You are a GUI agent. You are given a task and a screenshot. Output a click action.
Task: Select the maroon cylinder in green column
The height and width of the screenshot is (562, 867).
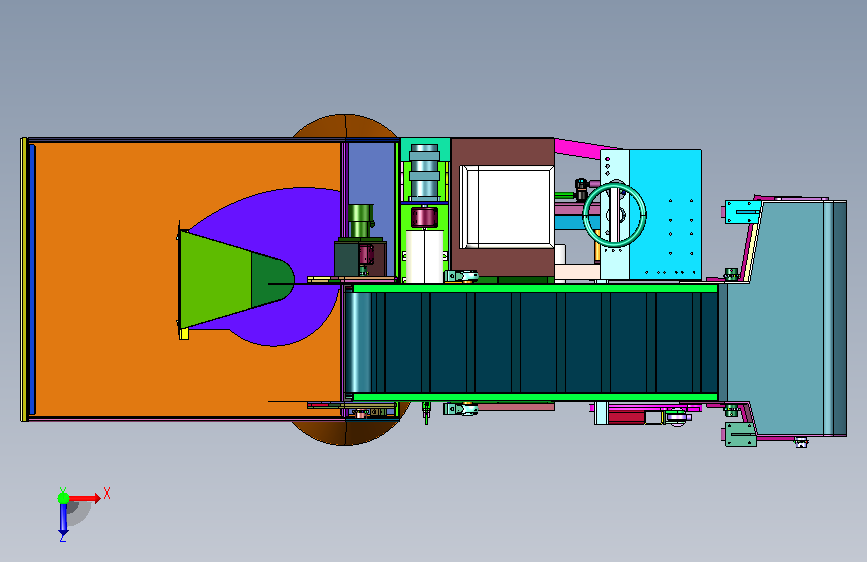[x=424, y=217]
